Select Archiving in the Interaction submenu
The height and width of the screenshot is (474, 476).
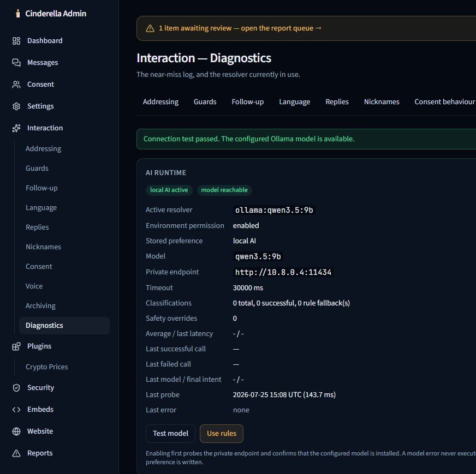(41, 305)
